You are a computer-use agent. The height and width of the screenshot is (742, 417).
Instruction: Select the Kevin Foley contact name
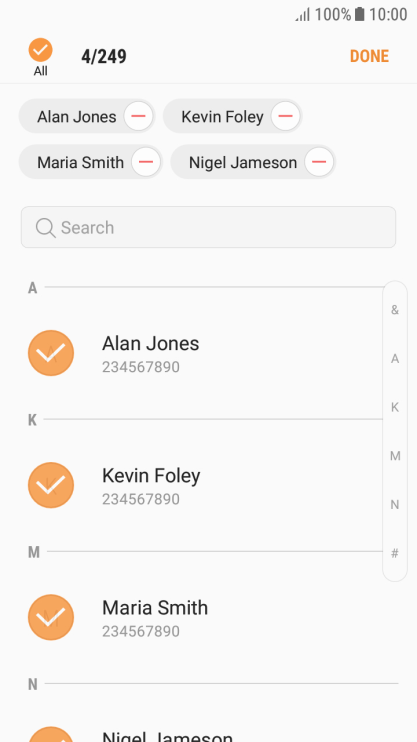[151, 476]
